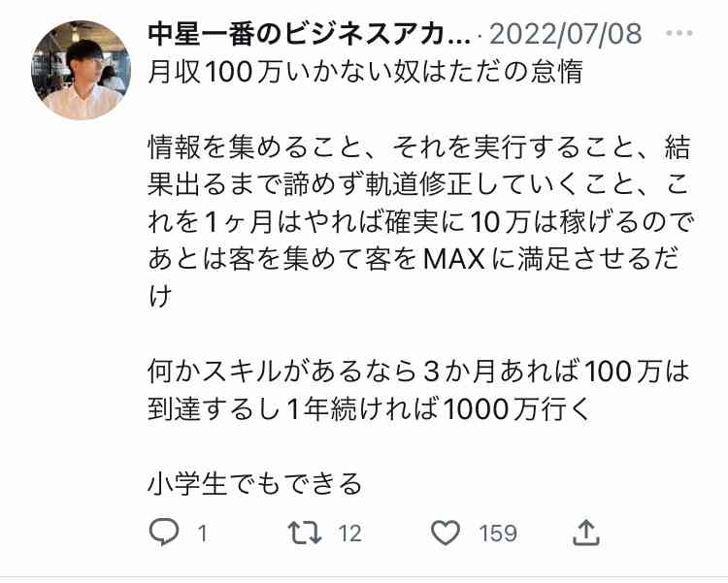The image size is (728, 583).
Task: Click the like count 159
Action: point(498,534)
